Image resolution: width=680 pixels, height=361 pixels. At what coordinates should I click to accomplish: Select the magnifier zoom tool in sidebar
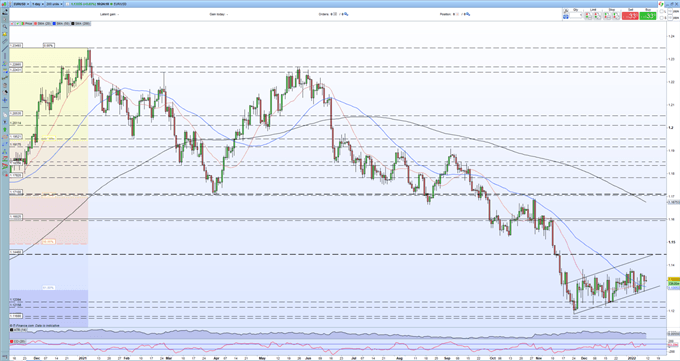point(5,26)
